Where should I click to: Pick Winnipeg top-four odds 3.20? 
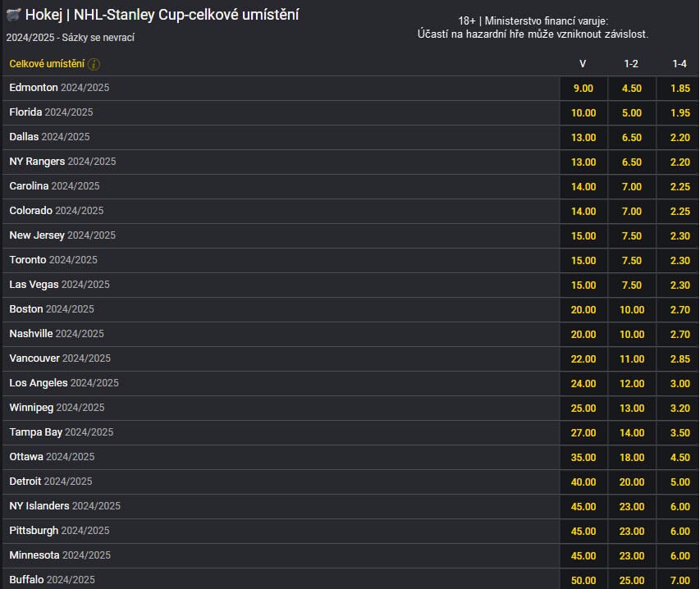[x=679, y=408]
